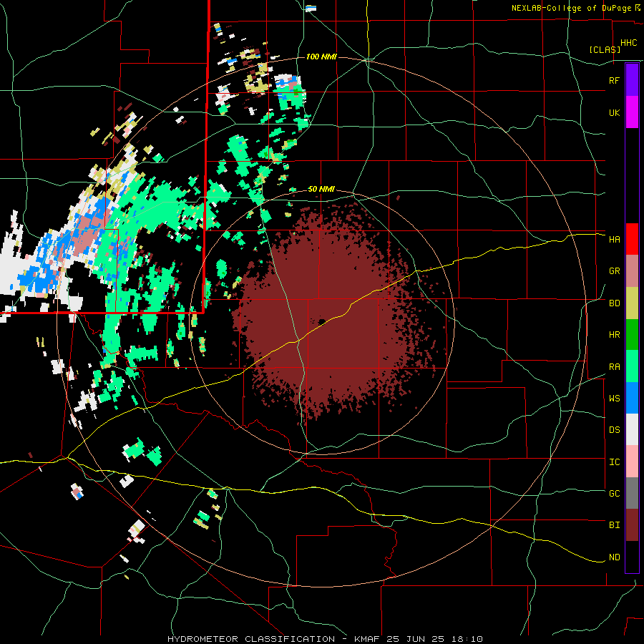
Task: Click the black radar site dot at center
Action: 322,321
